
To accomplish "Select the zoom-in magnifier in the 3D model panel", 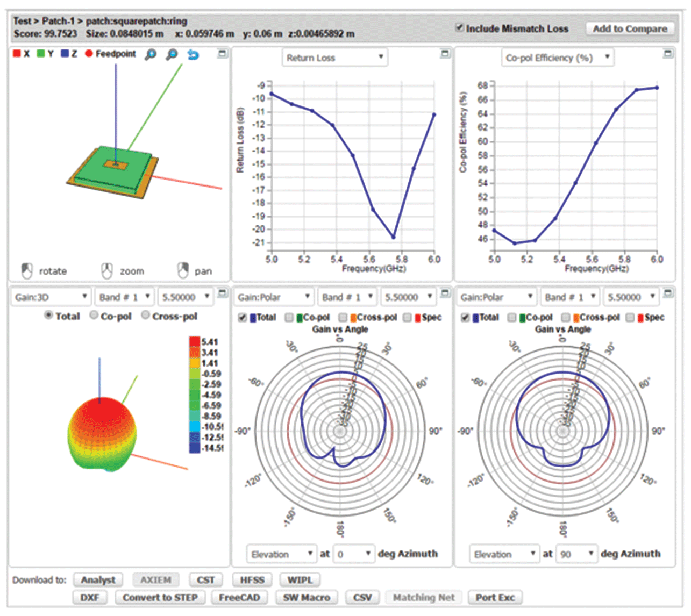I will pyautogui.click(x=151, y=54).
